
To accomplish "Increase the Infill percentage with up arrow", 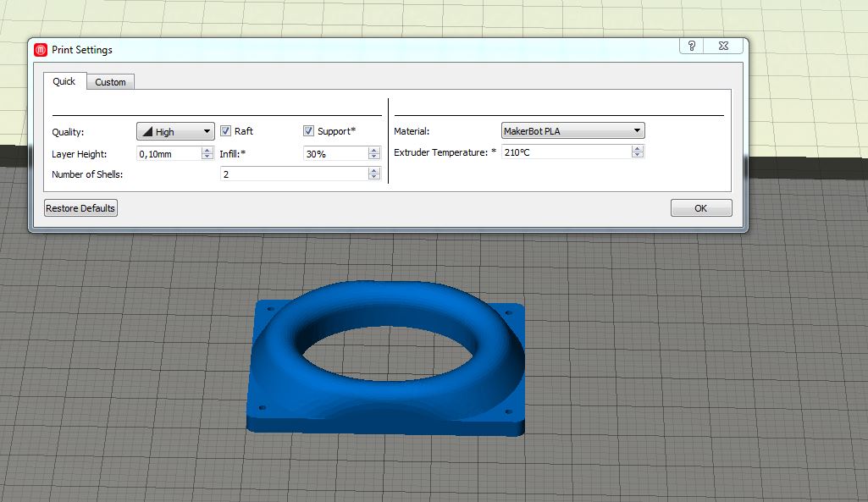I will (374, 150).
